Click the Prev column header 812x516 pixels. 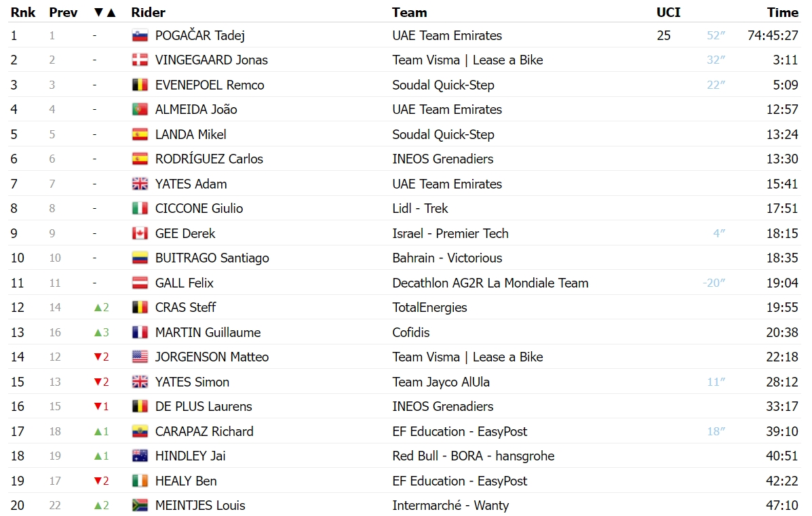63,12
